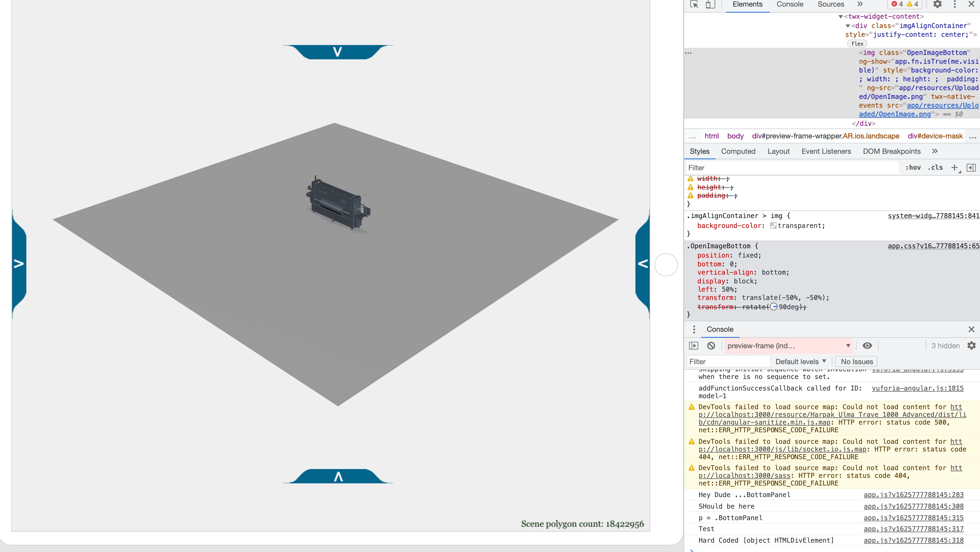Open the Sources panel tab

(x=830, y=5)
